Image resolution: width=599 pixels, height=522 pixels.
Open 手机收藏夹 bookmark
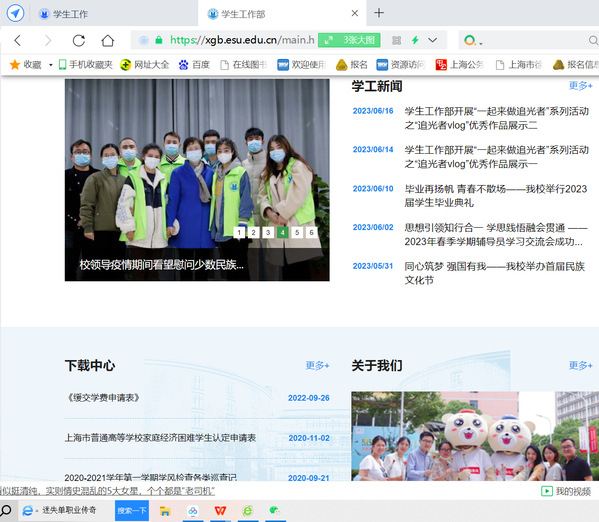[x=86, y=65]
